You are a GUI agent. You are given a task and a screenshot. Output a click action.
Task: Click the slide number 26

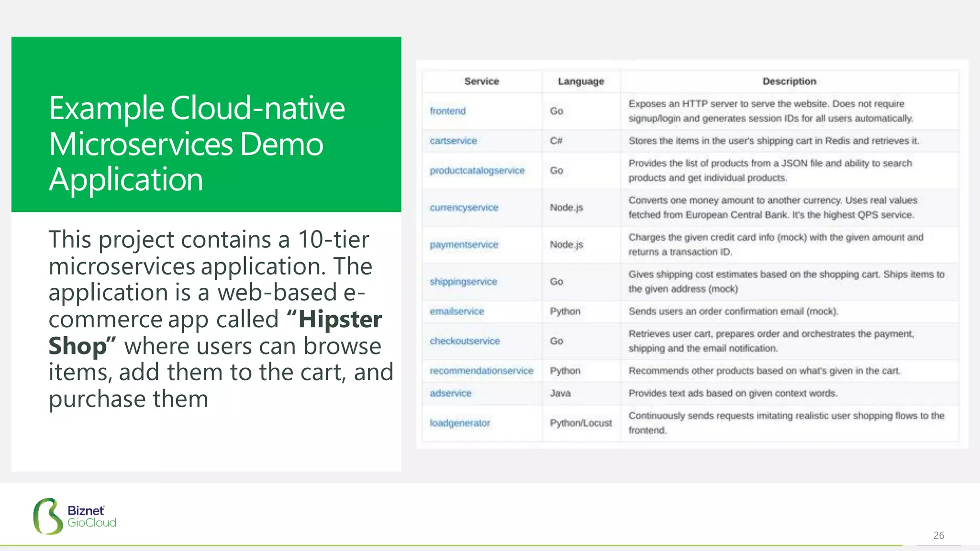tap(939, 535)
